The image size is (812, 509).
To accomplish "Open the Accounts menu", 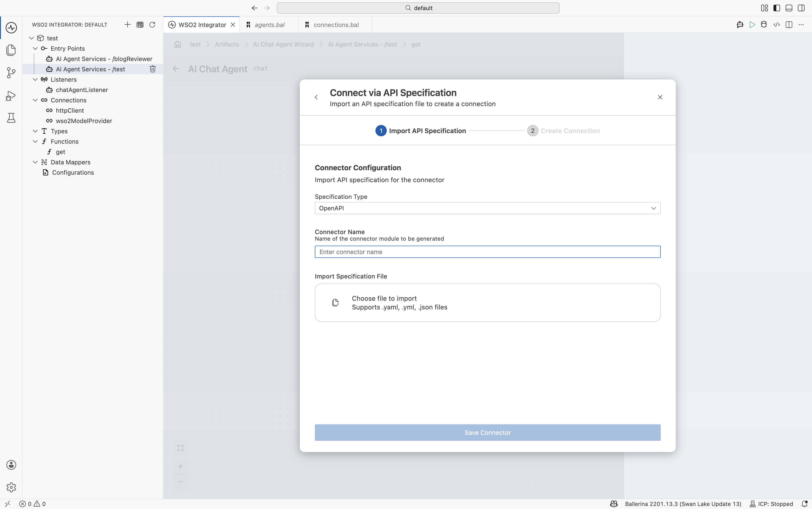I will click(11, 465).
